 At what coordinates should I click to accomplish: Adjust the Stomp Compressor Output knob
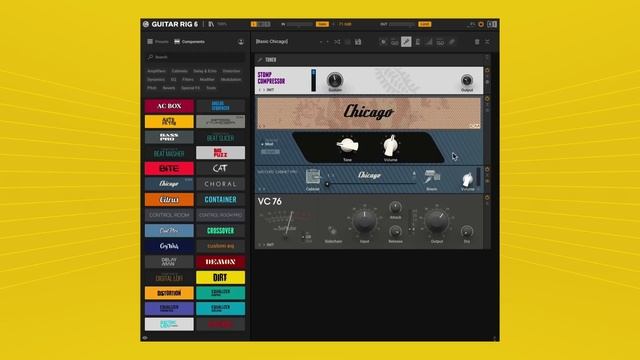467,80
